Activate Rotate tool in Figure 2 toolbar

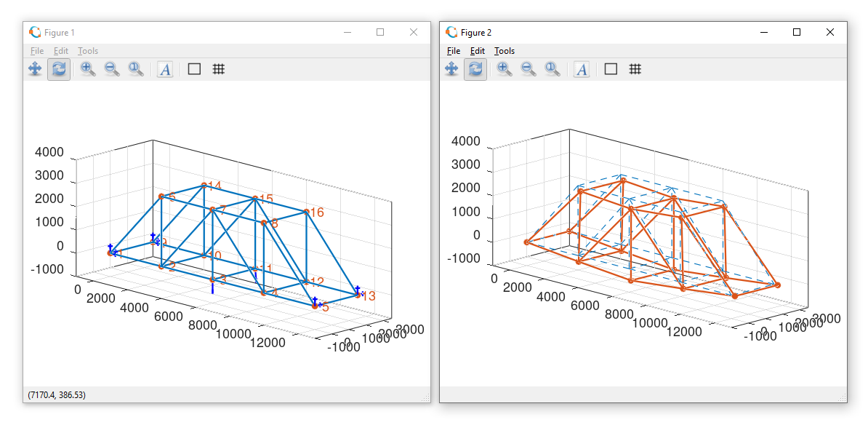(475, 69)
